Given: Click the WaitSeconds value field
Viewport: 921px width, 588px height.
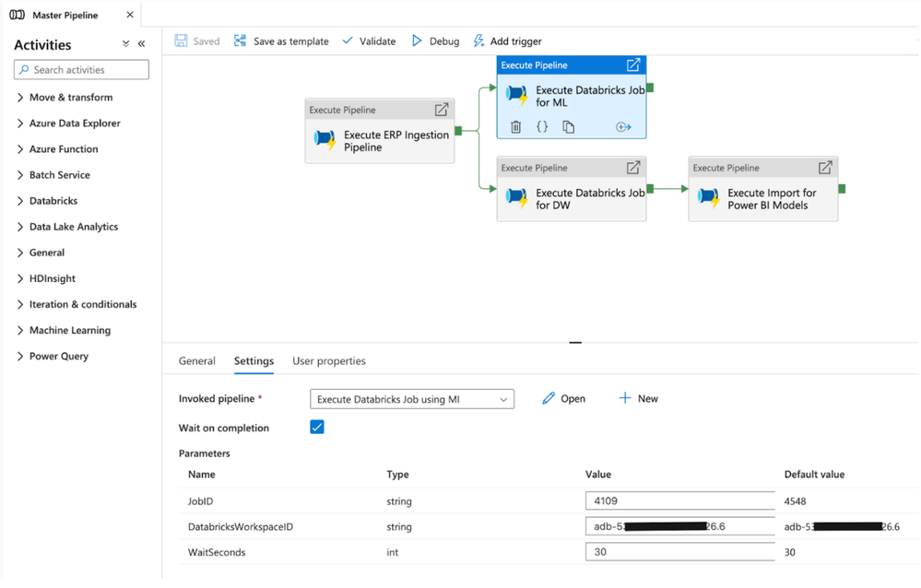Looking at the screenshot, I should [680, 551].
